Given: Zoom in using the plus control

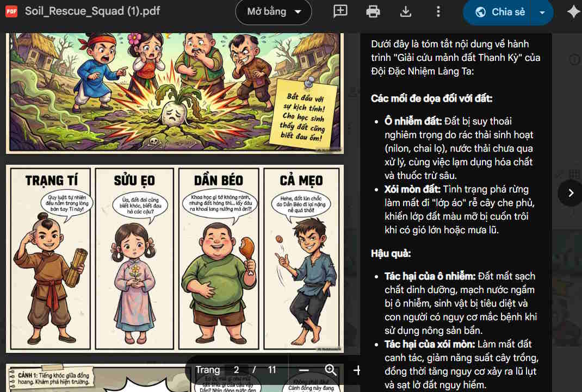Looking at the screenshot, I should (356, 370).
